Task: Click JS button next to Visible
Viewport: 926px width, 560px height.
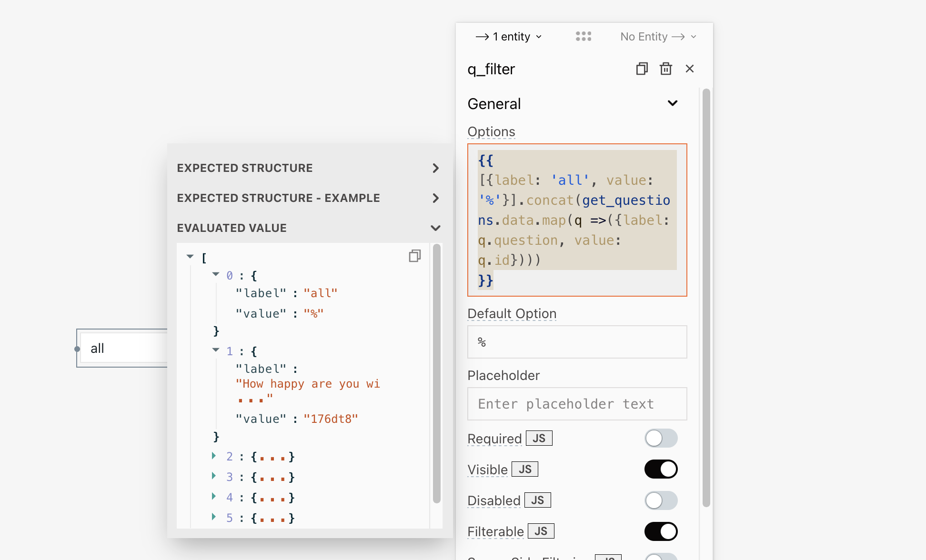Action: pos(525,469)
